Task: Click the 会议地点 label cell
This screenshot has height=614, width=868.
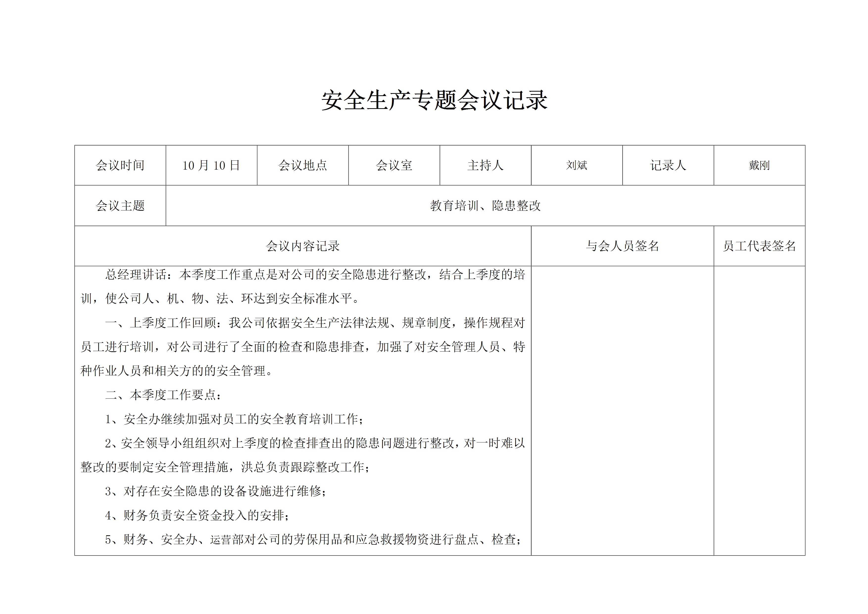Action: tap(302, 165)
